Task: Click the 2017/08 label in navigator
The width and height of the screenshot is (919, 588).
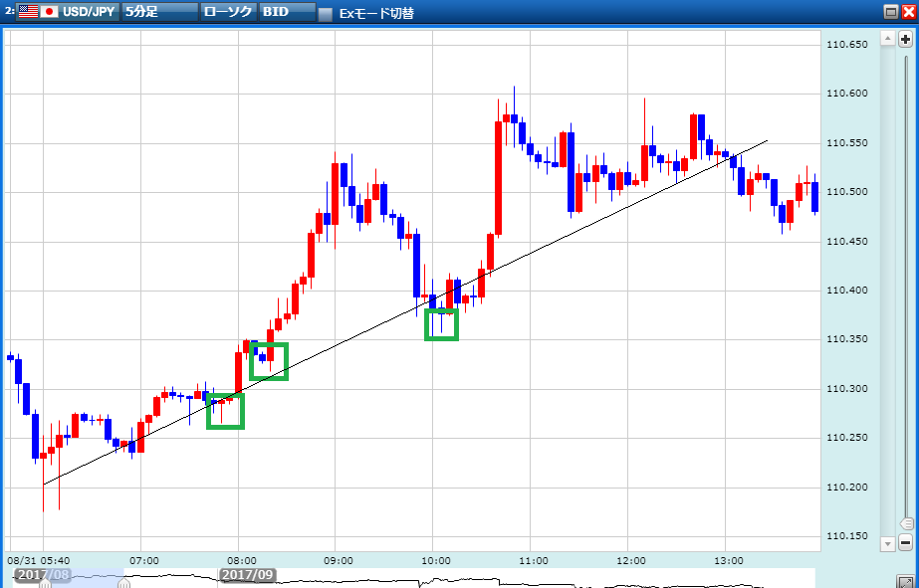Action: click(x=42, y=574)
